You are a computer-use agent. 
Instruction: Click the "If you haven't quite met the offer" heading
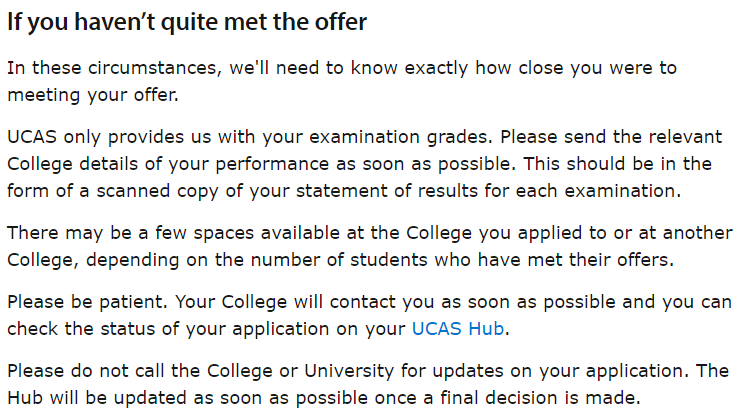click(187, 22)
